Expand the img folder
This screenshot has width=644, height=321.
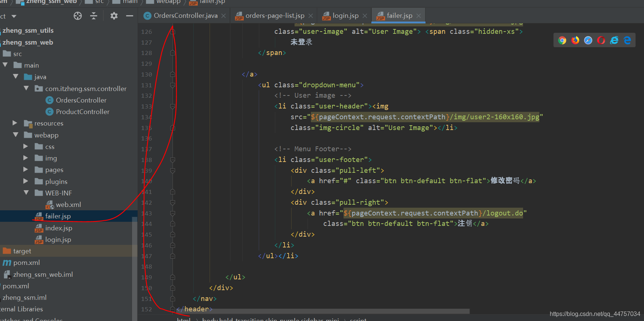(26, 158)
